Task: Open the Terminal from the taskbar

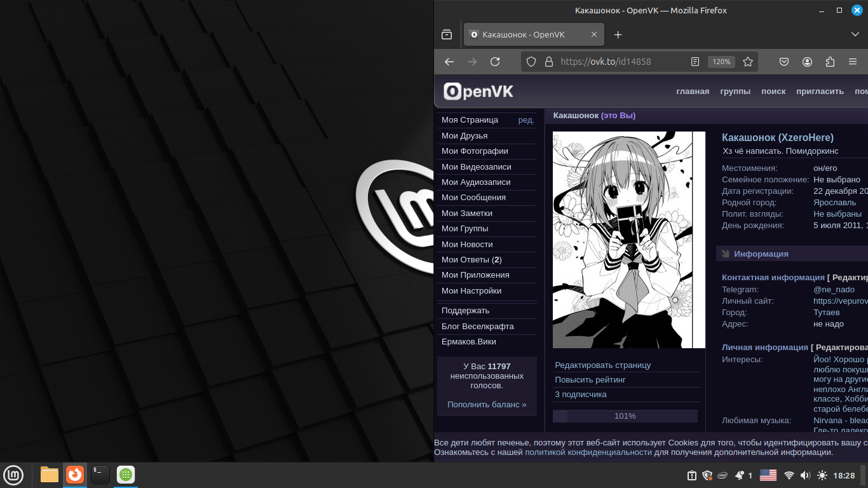Action: click(100, 475)
